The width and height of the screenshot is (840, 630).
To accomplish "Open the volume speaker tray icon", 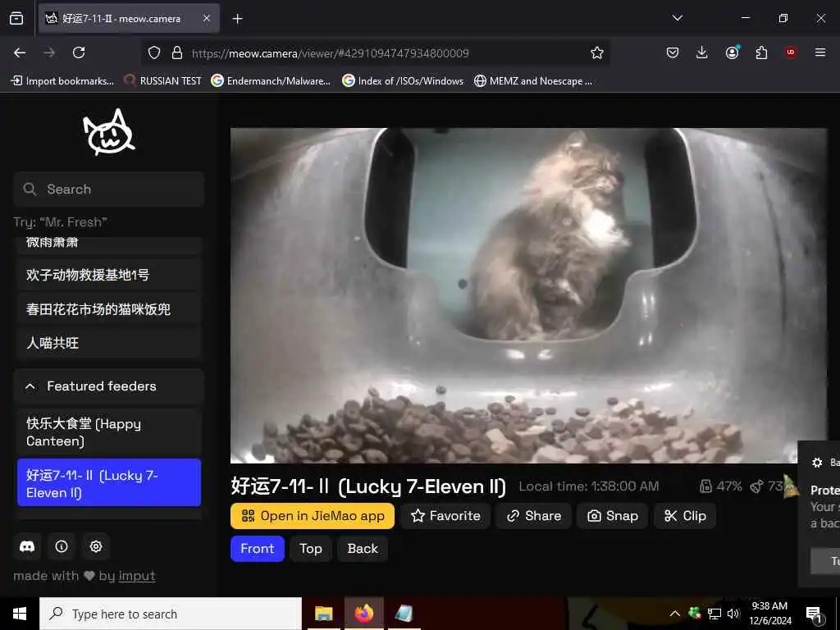I will pos(733,614).
